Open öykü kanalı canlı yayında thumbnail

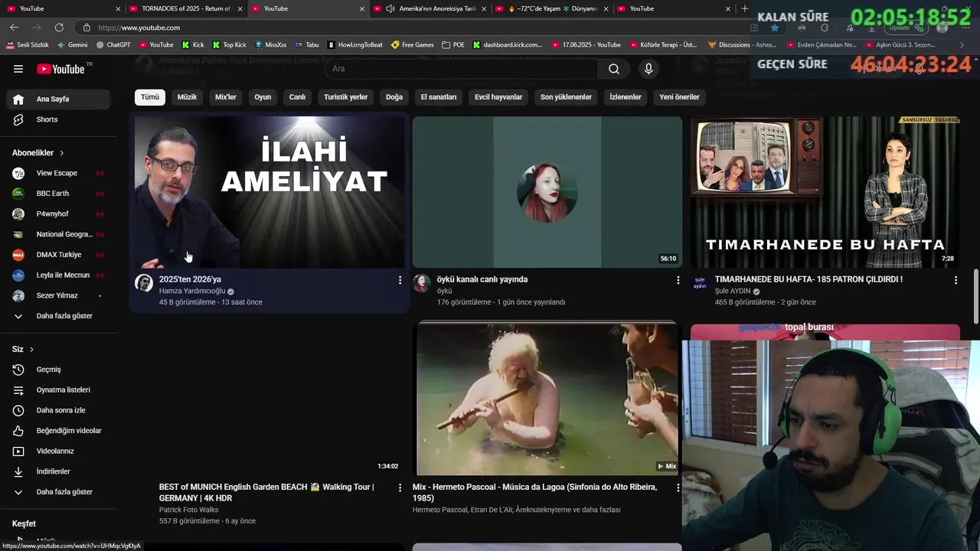tap(547, 192)
